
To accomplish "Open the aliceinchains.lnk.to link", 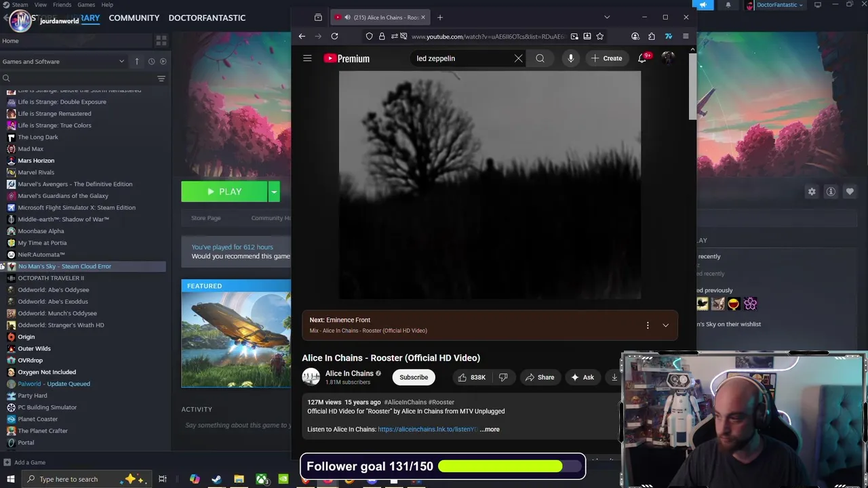I will [x=427, y=429].
